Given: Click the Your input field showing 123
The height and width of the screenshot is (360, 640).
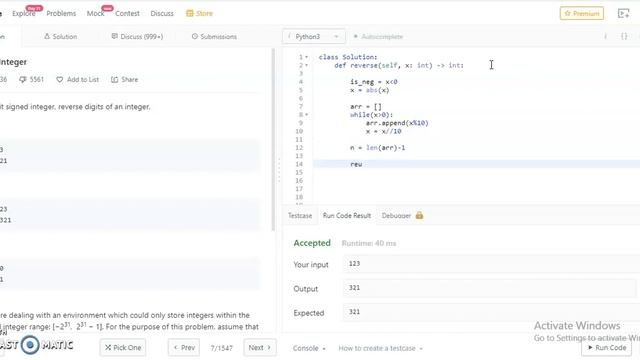Looking at the screenshot, I should [491, 264].
